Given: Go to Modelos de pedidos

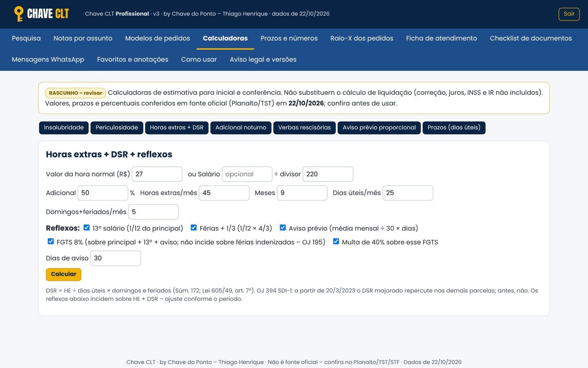Looking at the screenshot, I should (158, 38).
